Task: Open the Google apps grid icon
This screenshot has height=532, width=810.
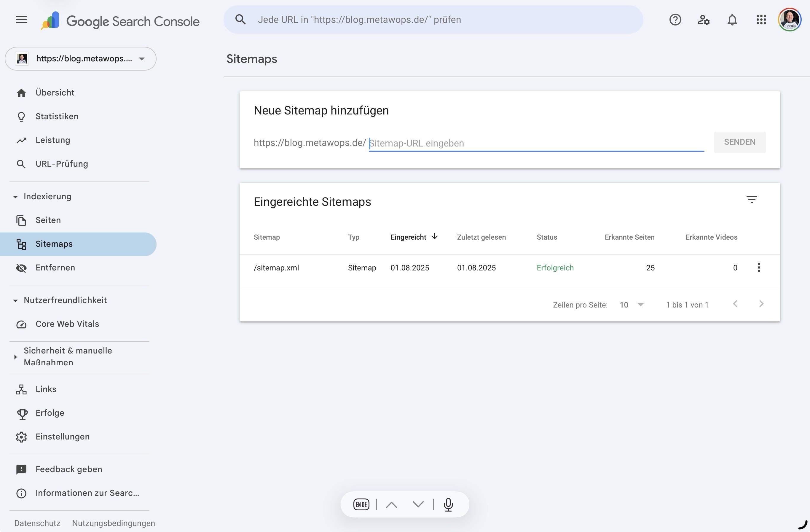Action: click(x=761, y=20)
